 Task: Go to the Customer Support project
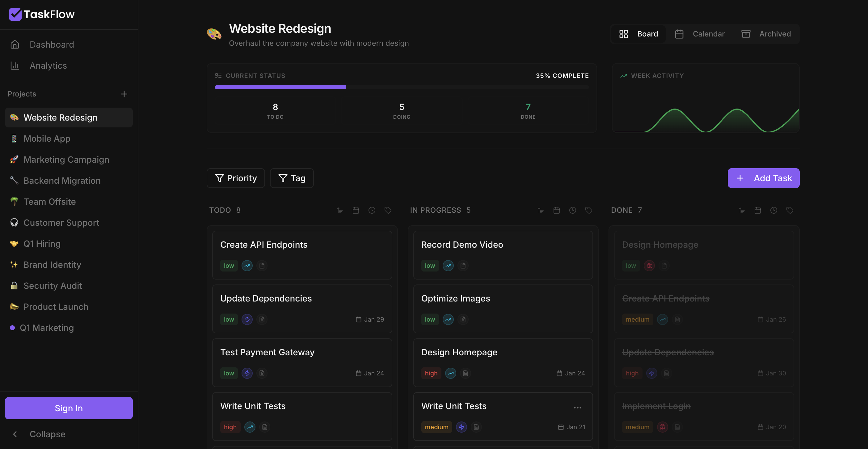point(69,223)
